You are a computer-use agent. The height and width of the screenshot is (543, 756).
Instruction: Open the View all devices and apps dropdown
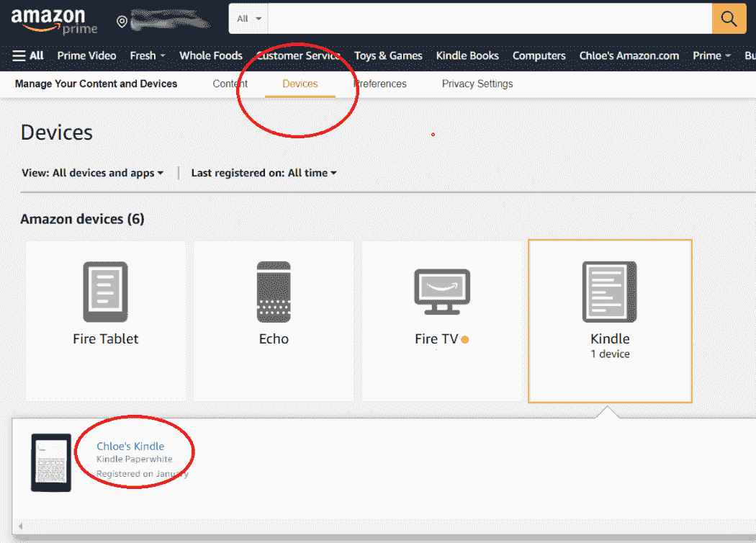tap(92, 173)
